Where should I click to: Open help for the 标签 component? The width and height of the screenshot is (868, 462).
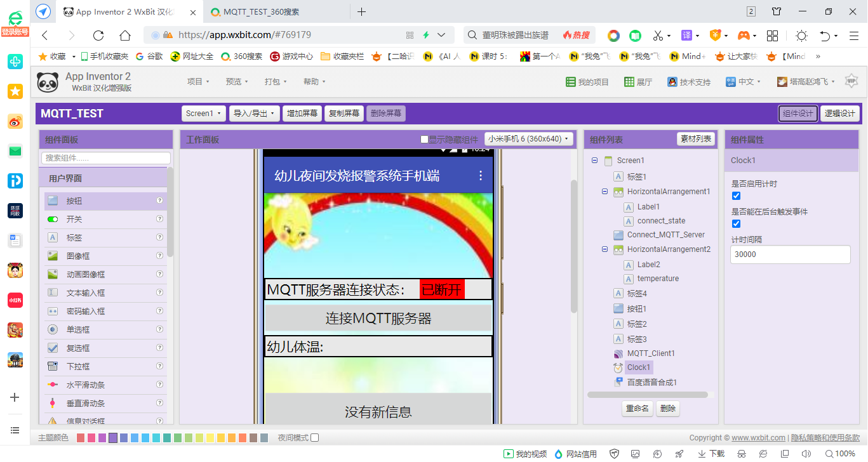coord(160,237)
